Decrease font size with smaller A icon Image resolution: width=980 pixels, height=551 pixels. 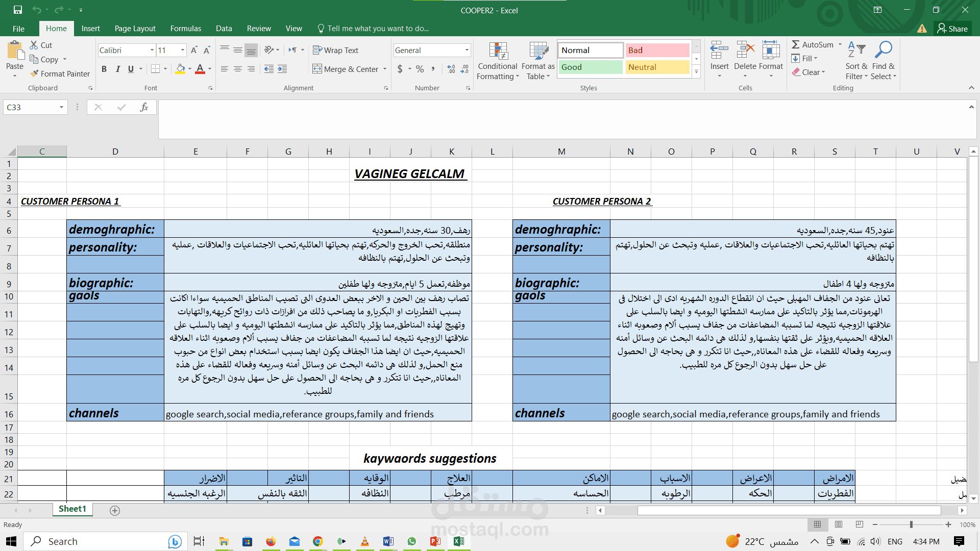click(207, 50)
